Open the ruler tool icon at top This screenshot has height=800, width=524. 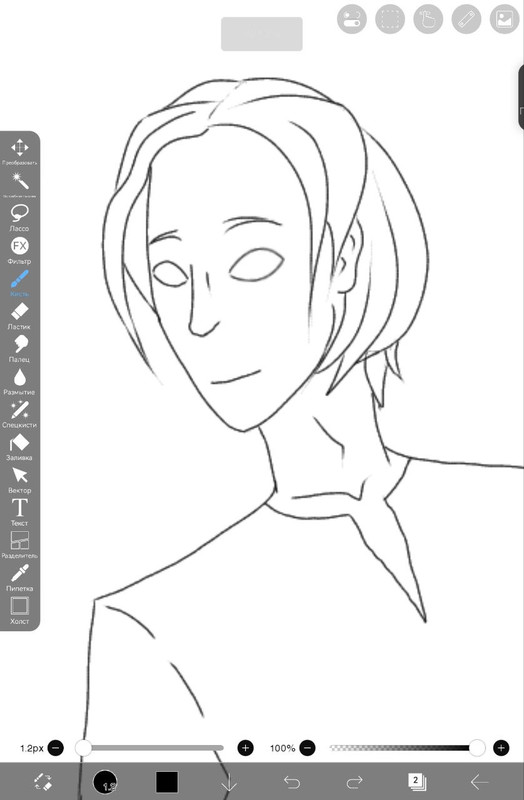point(466,19)
